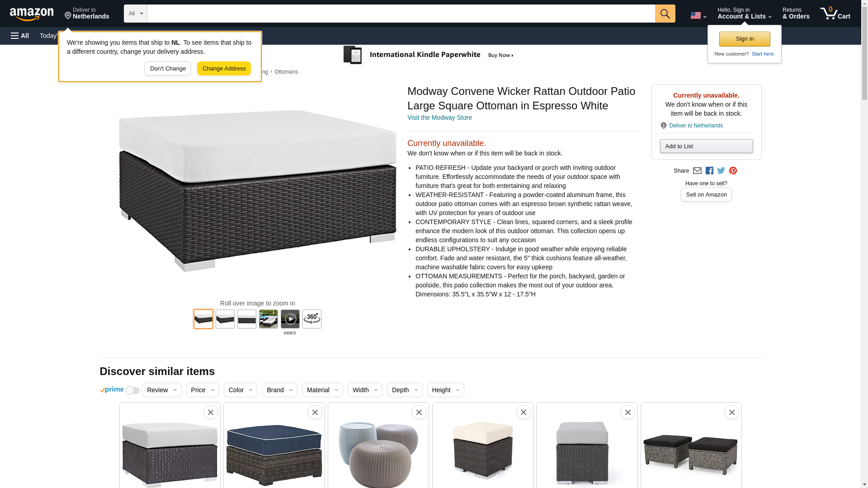Image resolution: width=868 pixels, height=488 pixels.
Task: Share product via email icon
Action: (x=697, y=171)
